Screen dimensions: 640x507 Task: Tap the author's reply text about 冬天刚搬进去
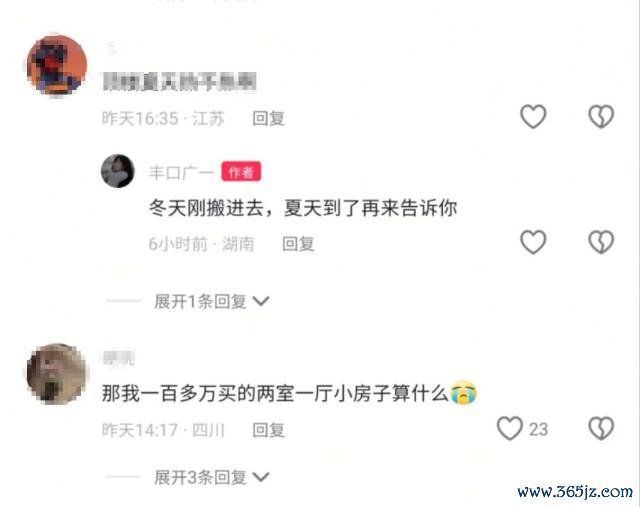[302, 208]
